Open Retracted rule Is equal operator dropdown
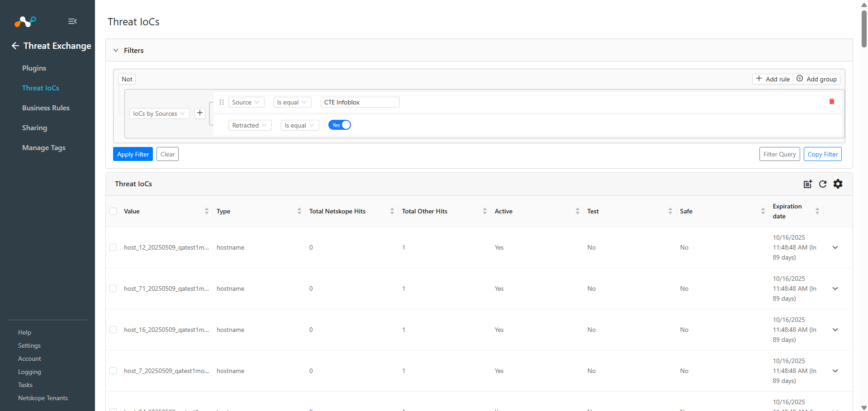 (300, 125)
